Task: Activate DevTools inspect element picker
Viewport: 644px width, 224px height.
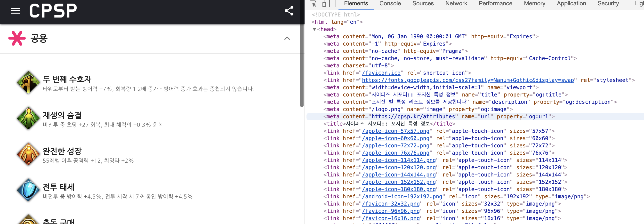Action: coord(313,4)
